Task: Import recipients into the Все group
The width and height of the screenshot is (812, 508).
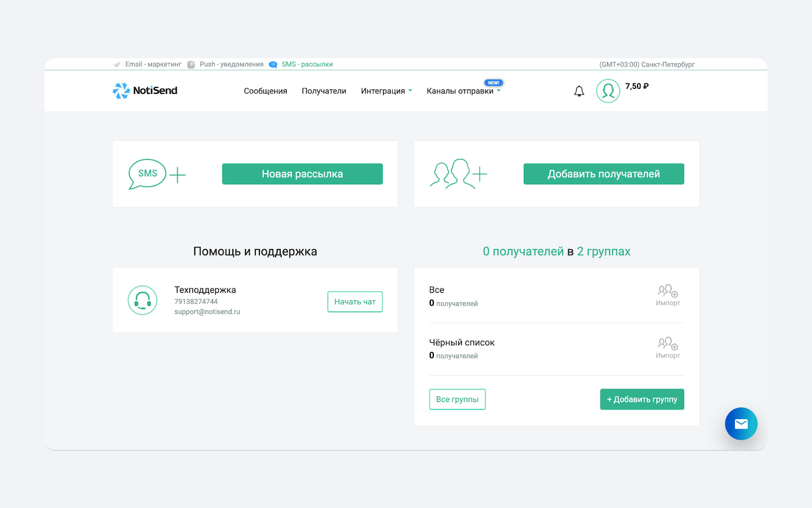Action: [x=667, y=295]
